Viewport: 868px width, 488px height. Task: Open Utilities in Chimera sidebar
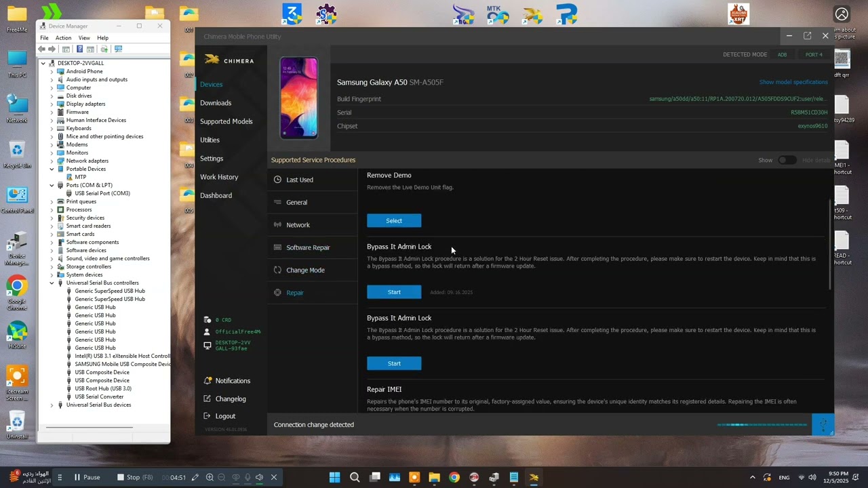(x=210, y=140)
